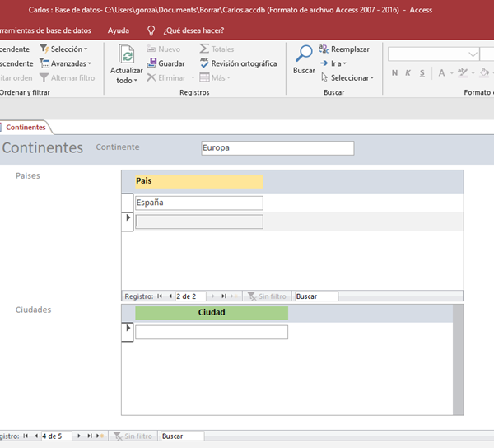This screenshot has height=448, width=494.
Task: Click the Actualizar todo refresh icon
Action: (x=127, y=55)
